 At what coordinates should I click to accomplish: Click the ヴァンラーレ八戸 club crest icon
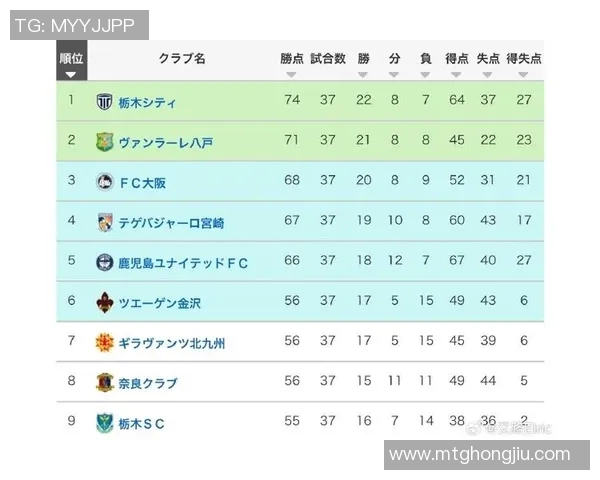pyautogui.click(x=104, y=142)
